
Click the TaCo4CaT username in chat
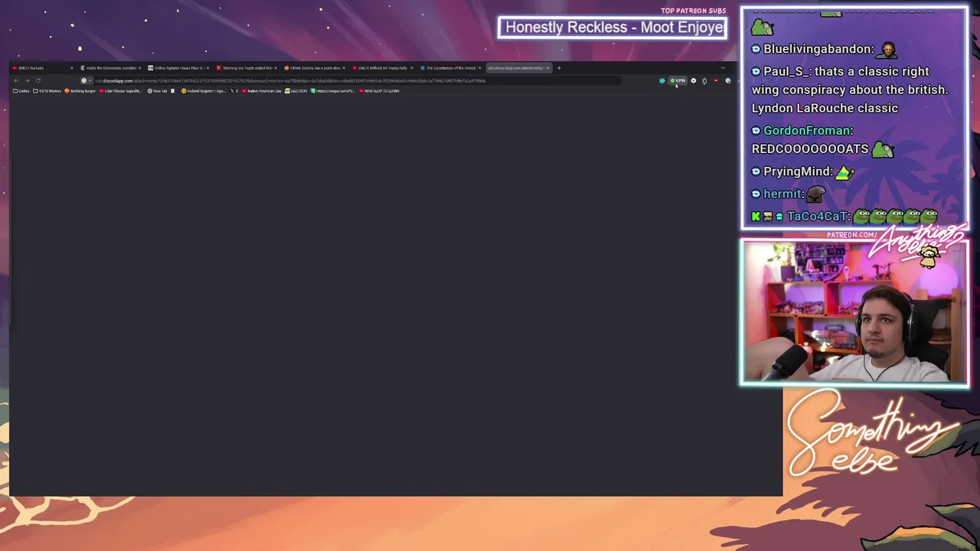(x=818, y=217)
